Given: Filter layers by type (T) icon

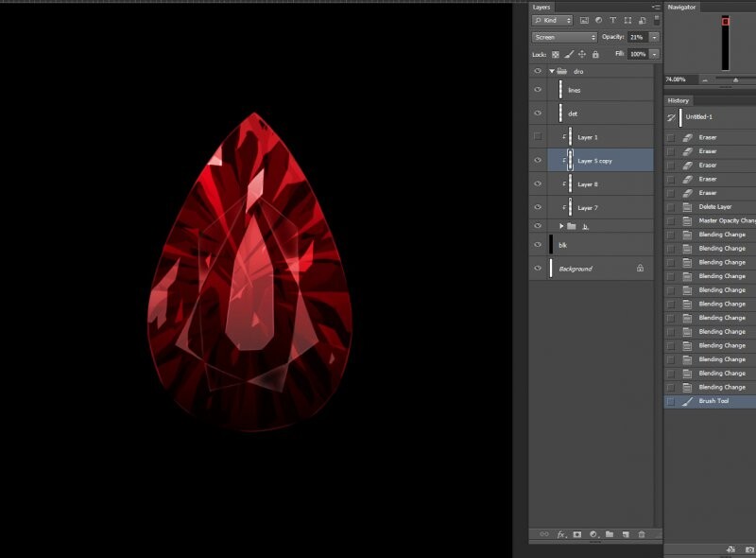Looking at the screenshot, I should (612, 20).
